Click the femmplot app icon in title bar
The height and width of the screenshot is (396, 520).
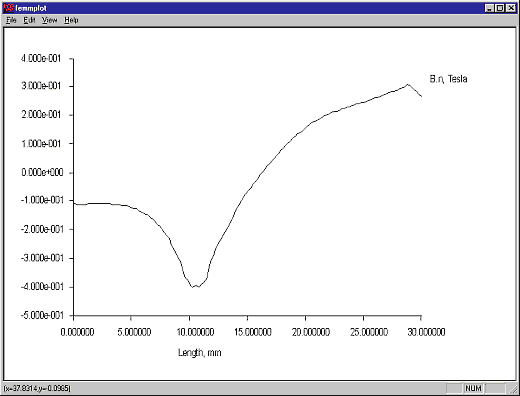tap(9, 8)
